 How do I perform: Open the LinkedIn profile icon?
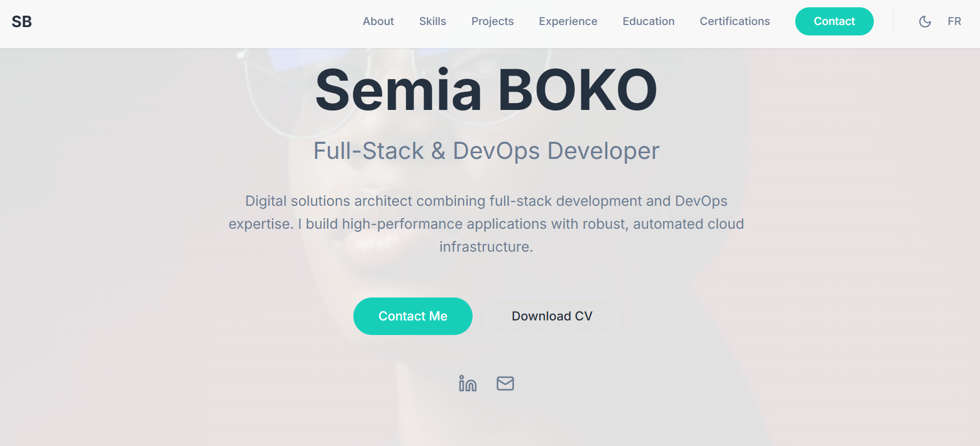point(467,383)
